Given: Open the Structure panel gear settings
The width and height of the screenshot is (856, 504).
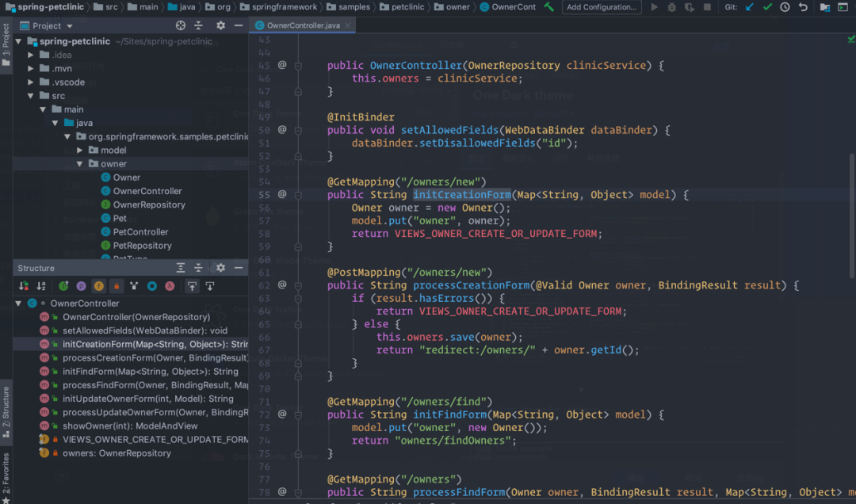Looking at the screenshot, I should tap(220, 268).
